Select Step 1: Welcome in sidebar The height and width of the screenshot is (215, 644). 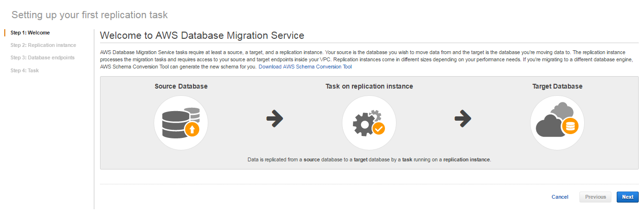pos(30,33)
